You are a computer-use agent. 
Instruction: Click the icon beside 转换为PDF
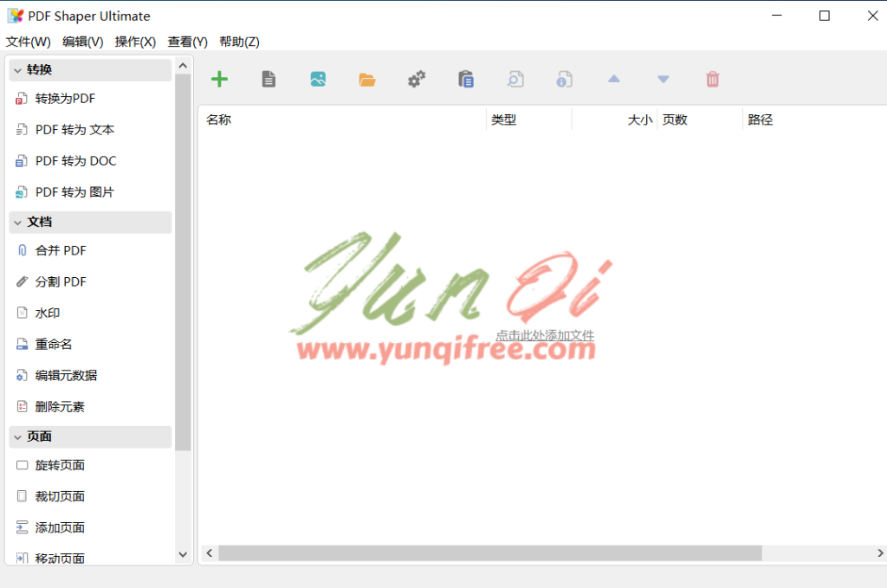coord(22,99)
